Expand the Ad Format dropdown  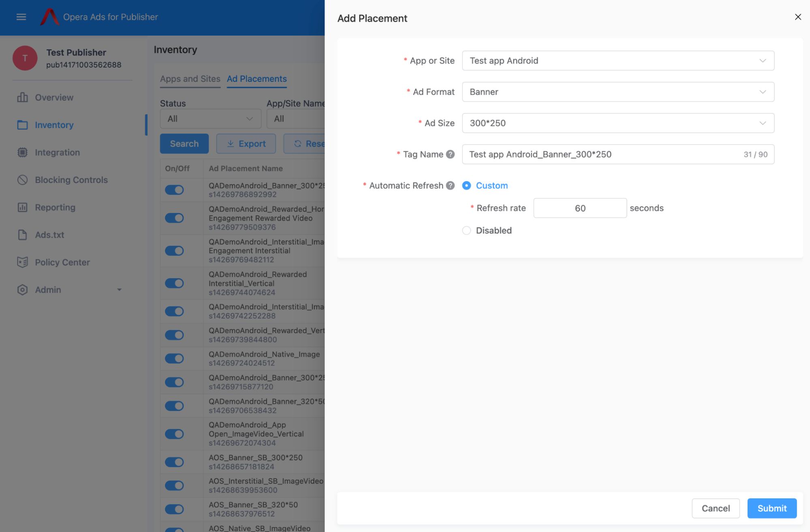(x=618, y=92)
